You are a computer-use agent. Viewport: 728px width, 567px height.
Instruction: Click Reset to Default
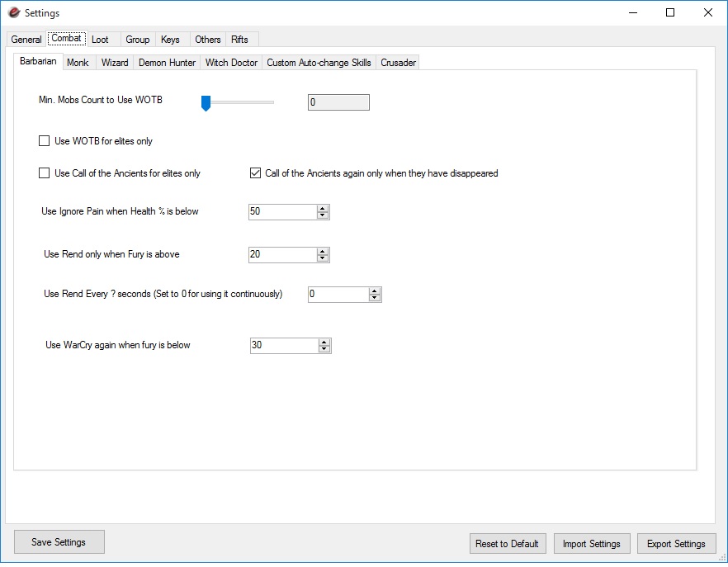point(508,544)
